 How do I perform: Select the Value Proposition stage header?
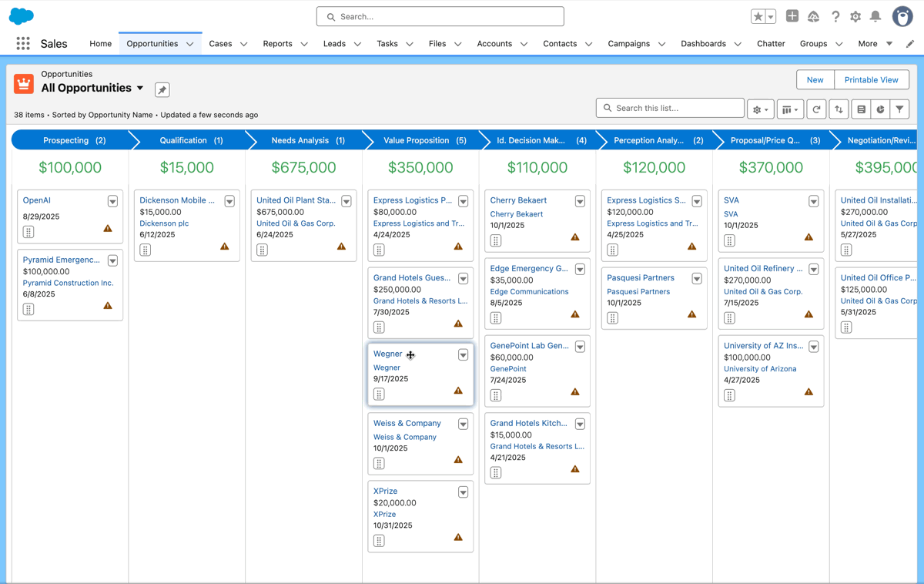421,140
